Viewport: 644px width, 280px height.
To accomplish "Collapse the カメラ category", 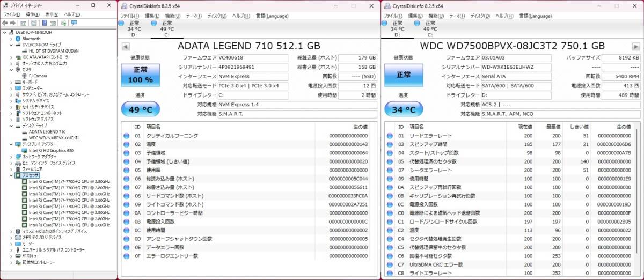I will click(12, 69).
